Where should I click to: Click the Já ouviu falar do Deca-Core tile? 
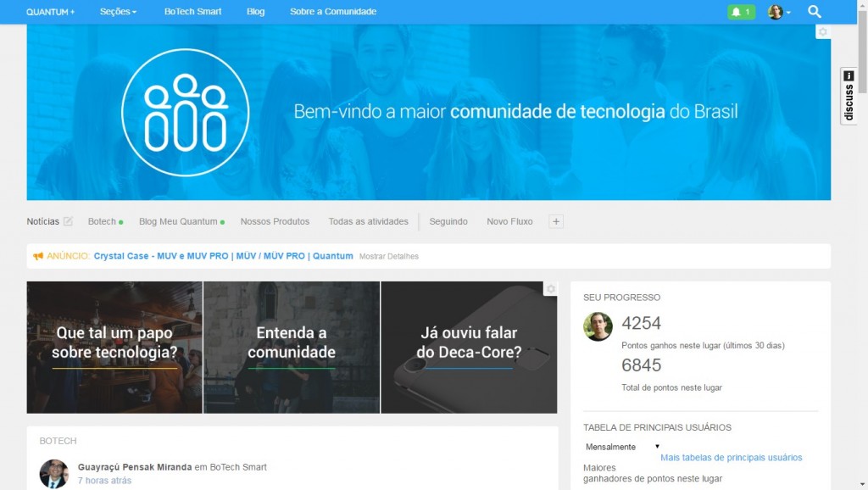[x=469, y=347]
